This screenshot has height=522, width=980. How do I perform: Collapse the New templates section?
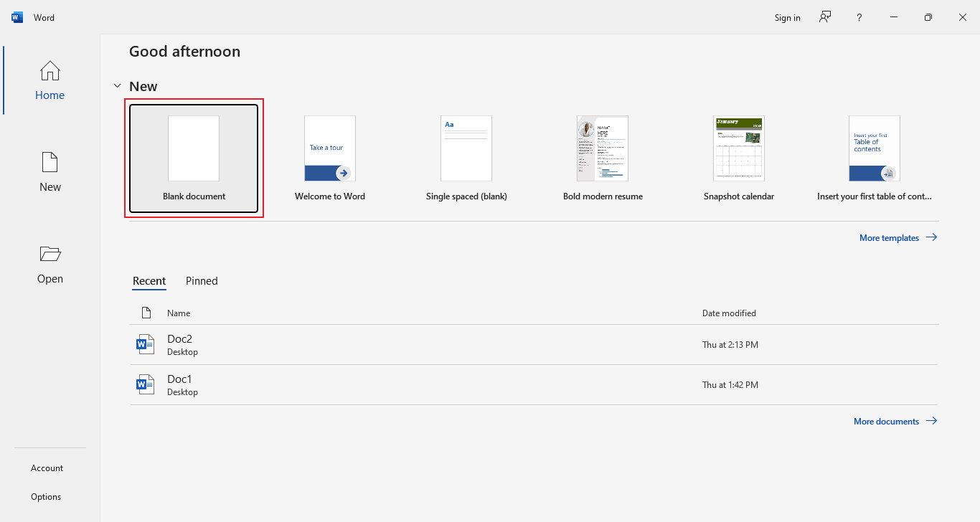coord(117,85)
